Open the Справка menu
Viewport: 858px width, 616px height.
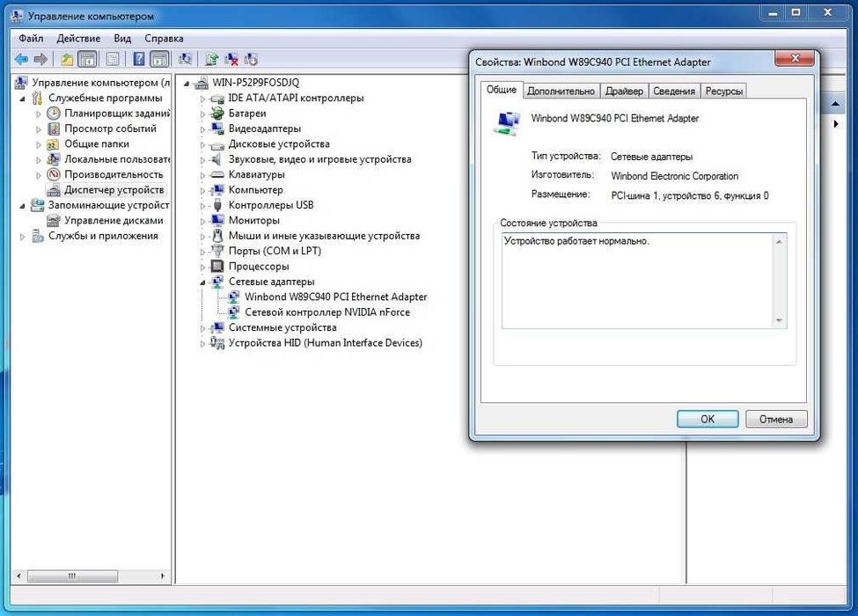pos(165,39)
